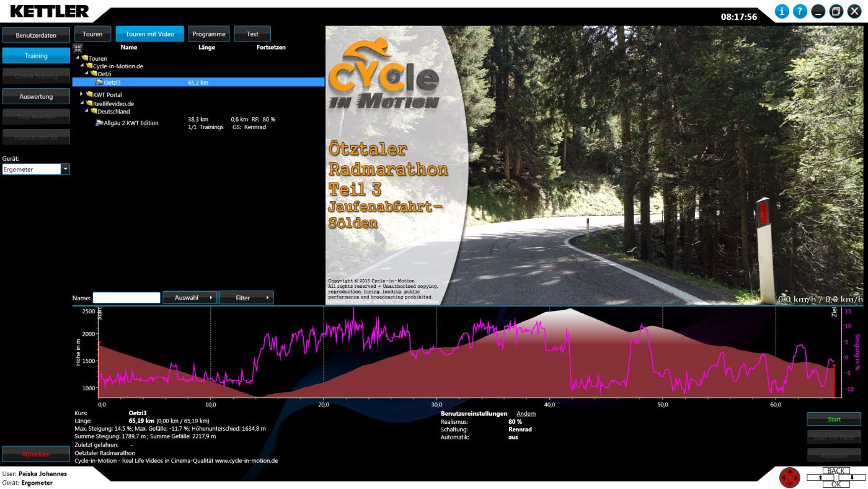Collapse all tree nodes icon beside Name
Viewport: 868px width, 489px height.
[x=77, y=48]
